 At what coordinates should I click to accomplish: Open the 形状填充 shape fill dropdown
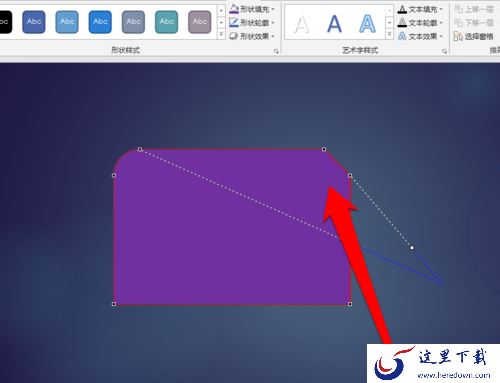tap(252, 9)
